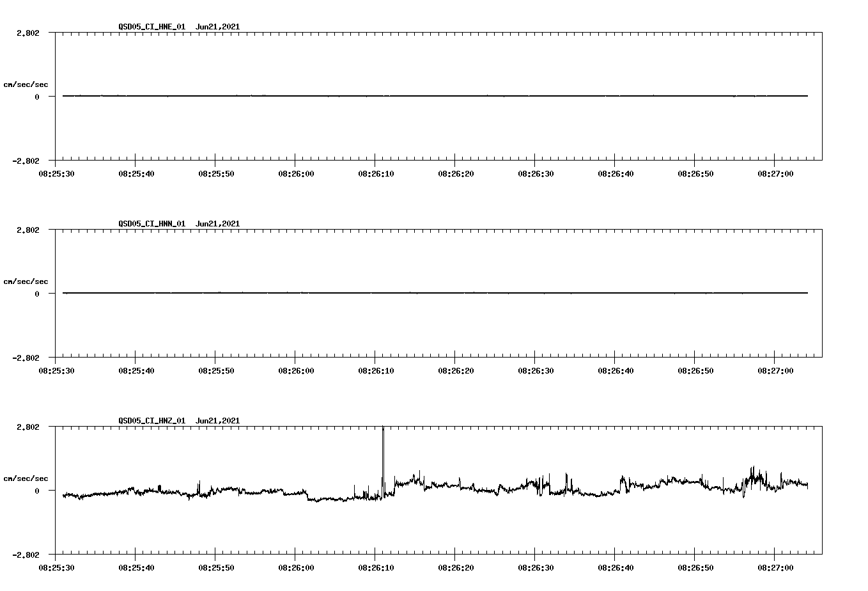
Task: Click the 0 axis value on HNN plot
Action: click(37, 294)
